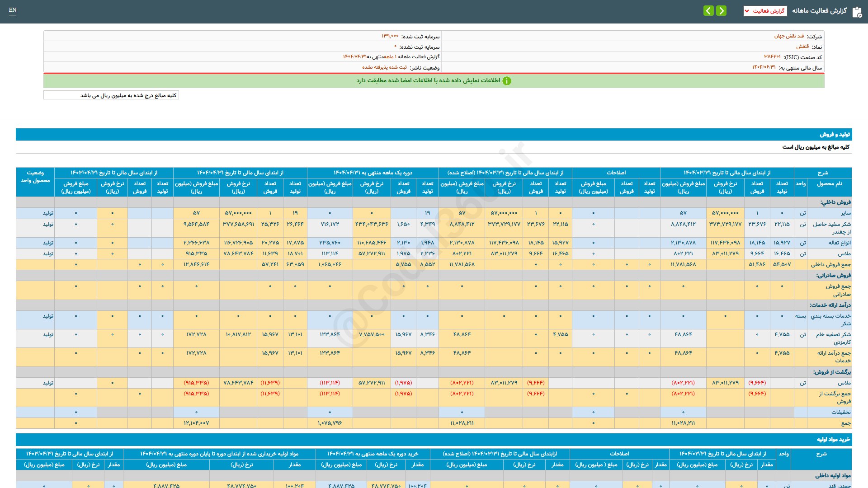The image size is (868, 488).
Task: Click the clipboard report icon beside the title
Action: click(857, 12)
